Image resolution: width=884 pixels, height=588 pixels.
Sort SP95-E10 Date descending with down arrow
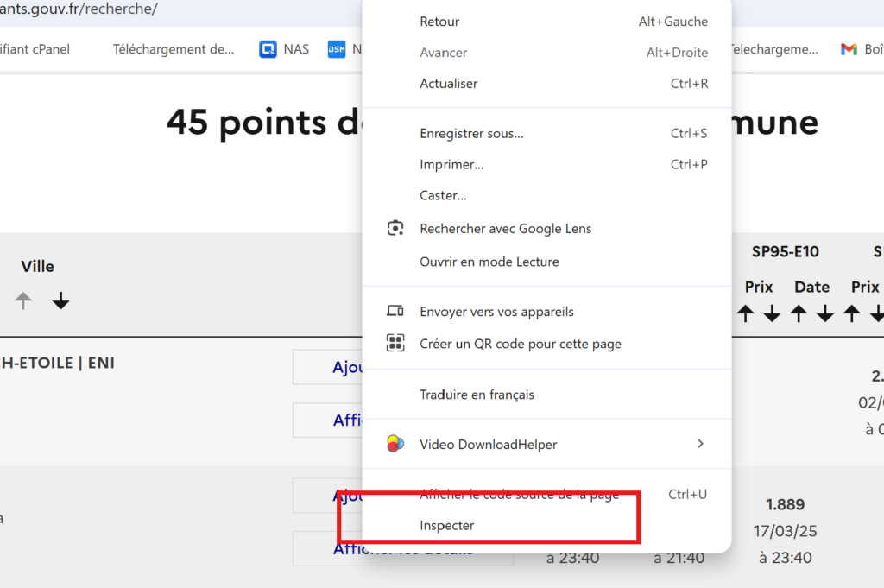(x=825, y=314)
